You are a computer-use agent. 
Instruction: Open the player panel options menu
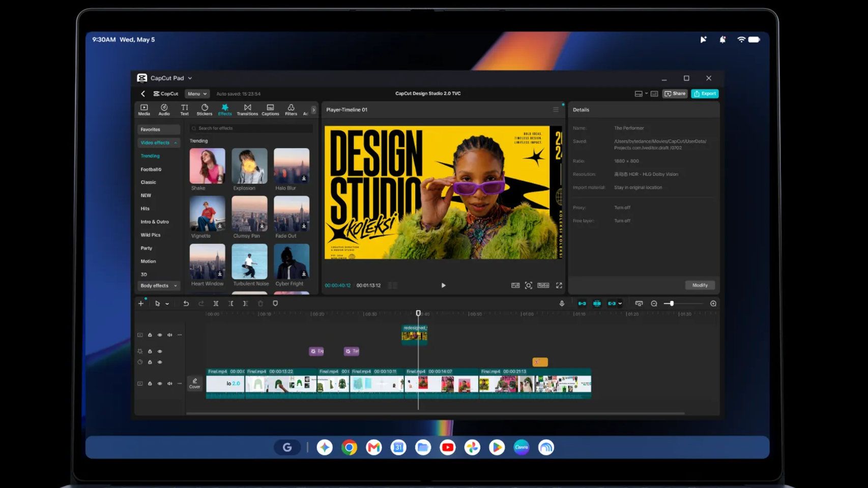coord(556,110)
